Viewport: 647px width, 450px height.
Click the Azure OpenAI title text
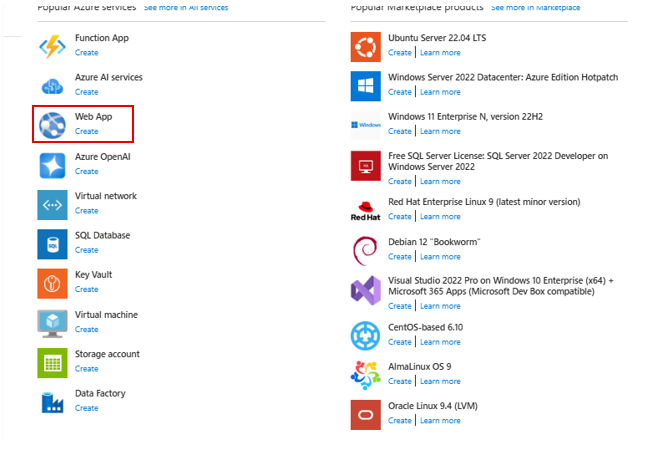coord(102,157)
